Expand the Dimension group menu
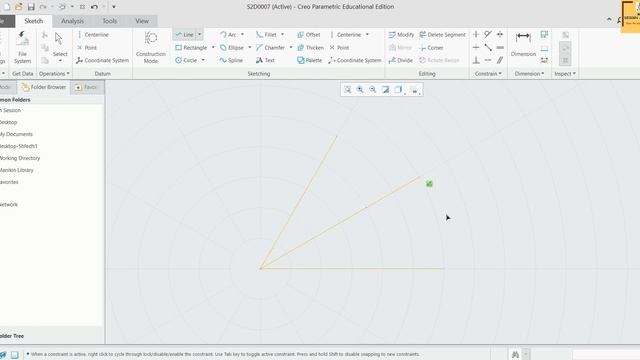Image resolution: width=640 pixels, height=360 pixels. (529, 73)
